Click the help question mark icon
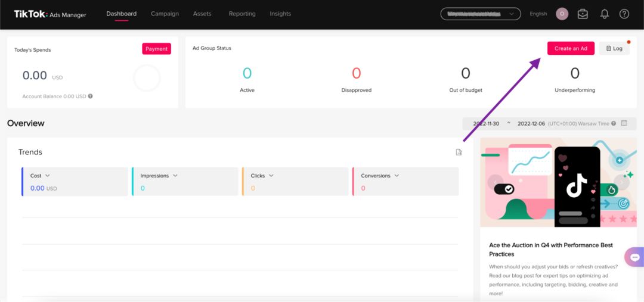This screenshot has height=302, width=644. [624, 14]
